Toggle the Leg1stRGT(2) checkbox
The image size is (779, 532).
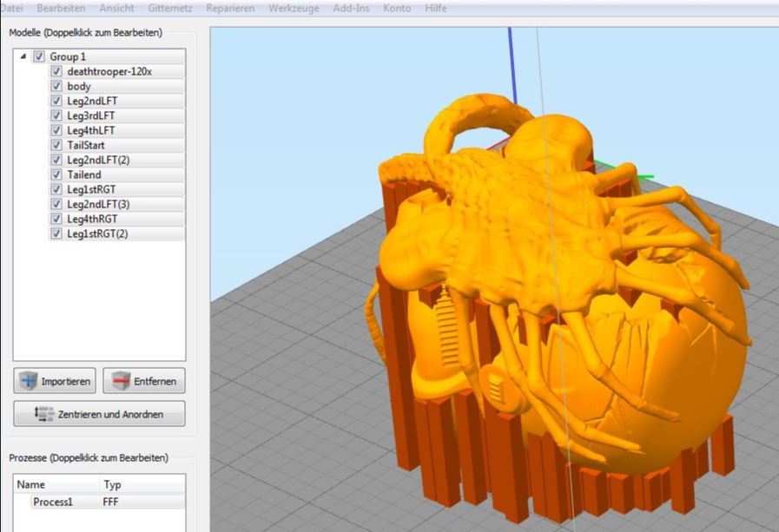coord(56,233)
